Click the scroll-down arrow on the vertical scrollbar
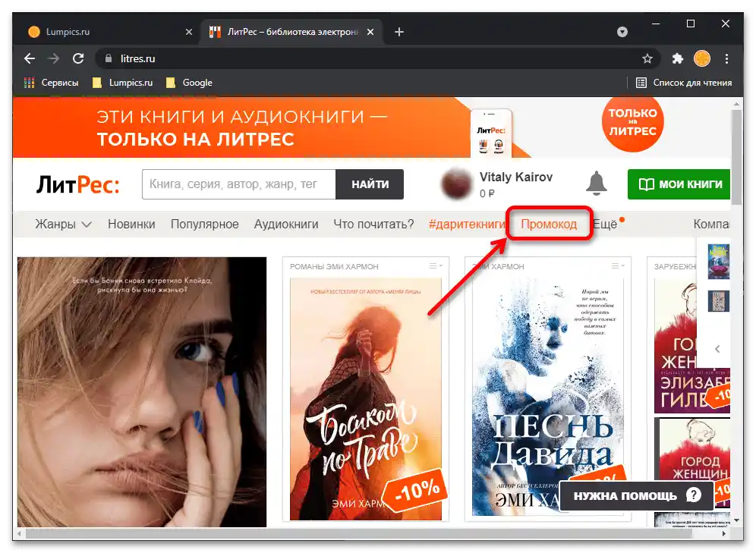 click(x=736, y=520)
